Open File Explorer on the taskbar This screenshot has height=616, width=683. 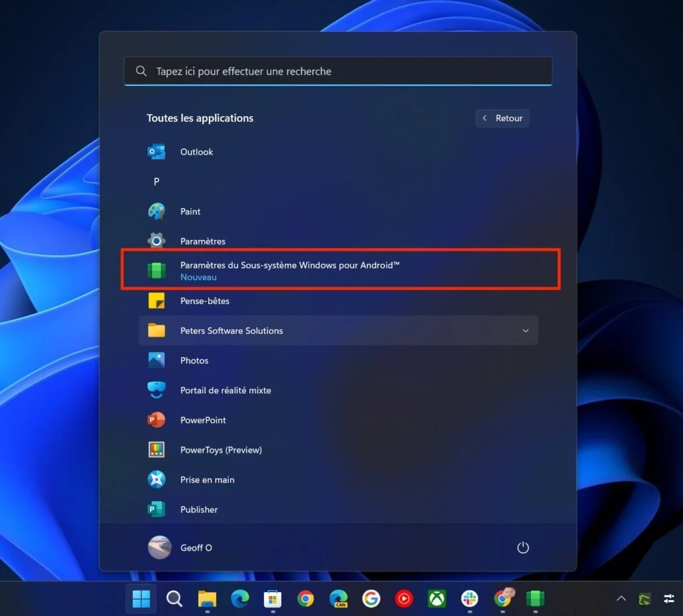pyautogui.click(x=207, y=599)
